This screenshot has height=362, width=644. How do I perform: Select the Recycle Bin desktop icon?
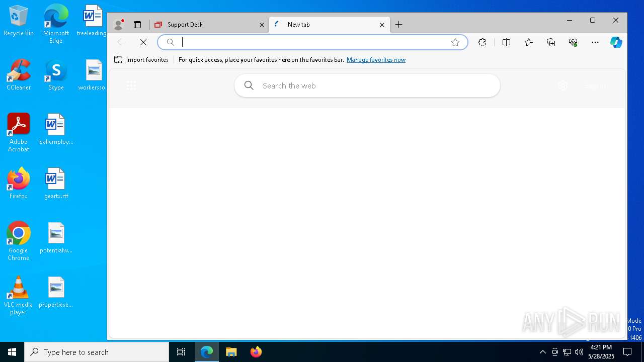[19, 21]
